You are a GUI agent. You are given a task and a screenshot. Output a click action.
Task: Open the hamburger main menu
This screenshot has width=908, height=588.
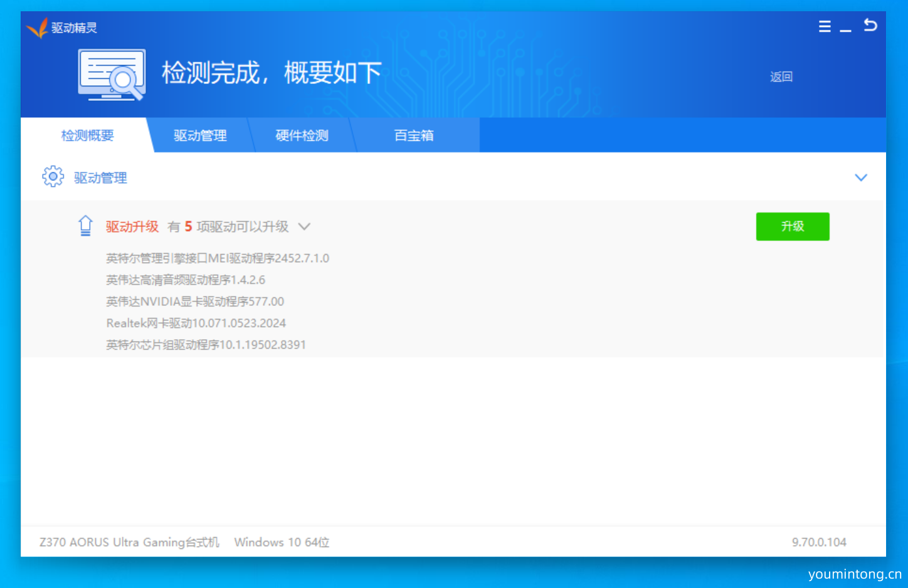point(825,26)
